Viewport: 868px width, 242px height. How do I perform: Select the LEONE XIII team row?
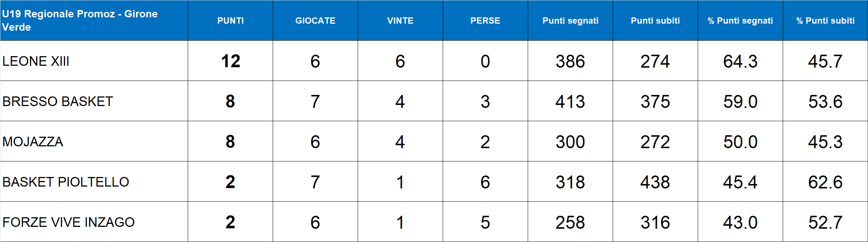[x=36, y=61]
